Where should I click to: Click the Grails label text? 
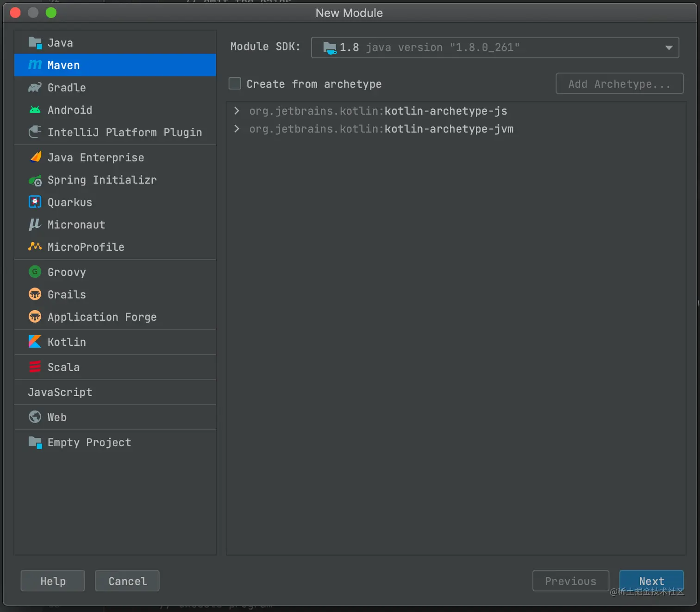[67, 294]
